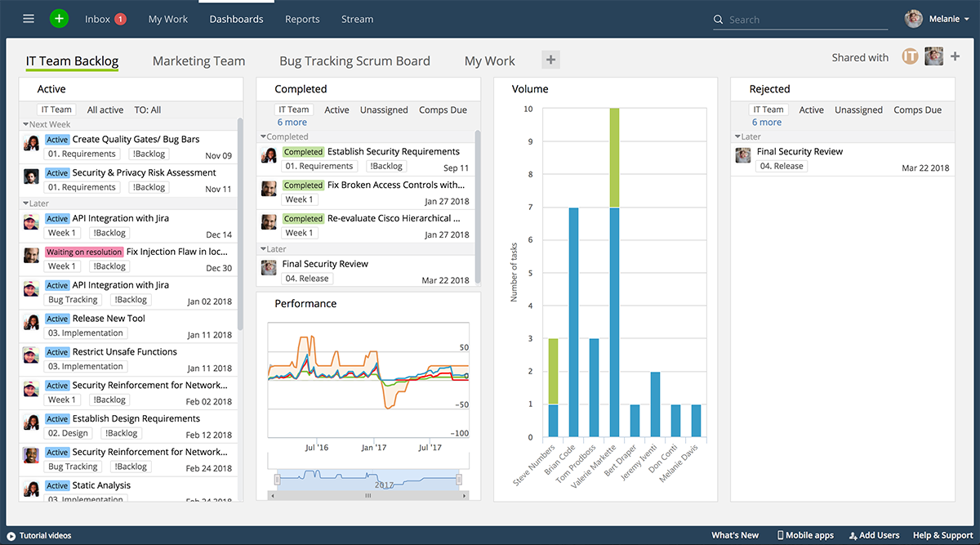Screen dimensions: 980x545
Task: Click the Mobile apps phone icon
Action: (x=782, y=535)
